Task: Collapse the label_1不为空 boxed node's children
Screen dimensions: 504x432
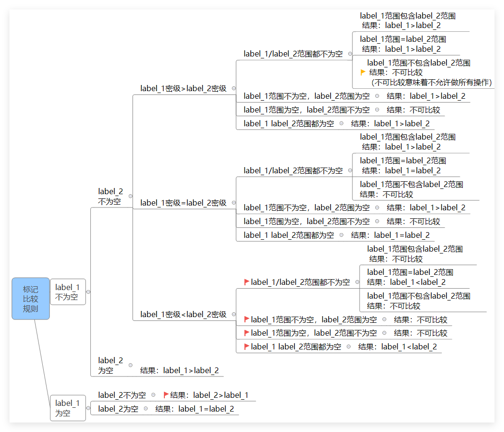Action: [x=88, y=292]
